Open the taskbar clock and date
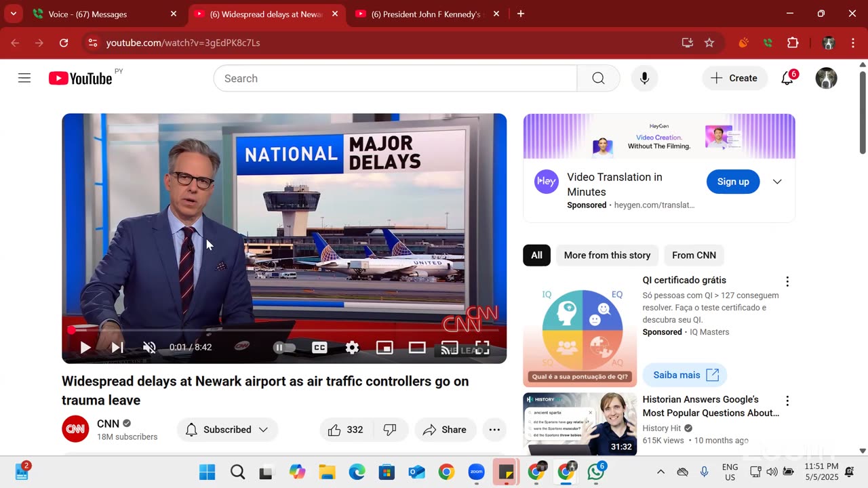Screen dimensions: 868x488 821,472
